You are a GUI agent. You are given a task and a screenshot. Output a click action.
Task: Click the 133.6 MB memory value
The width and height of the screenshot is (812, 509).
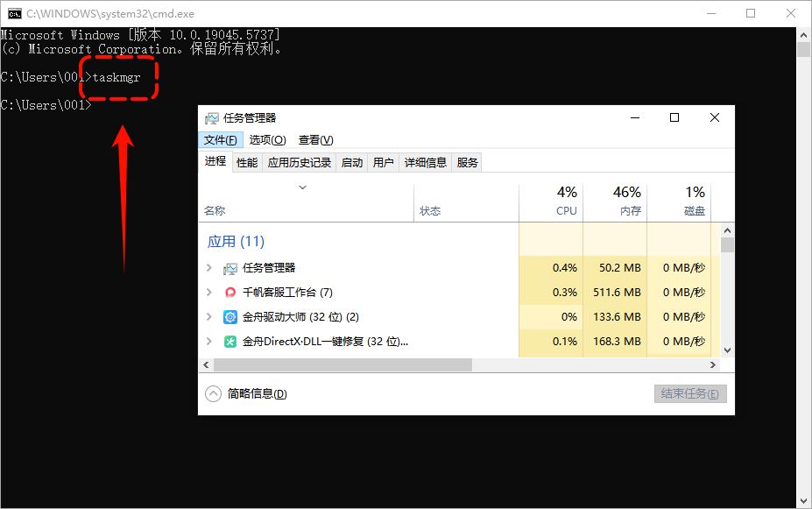pyautogui.click(x=617, y=317)
